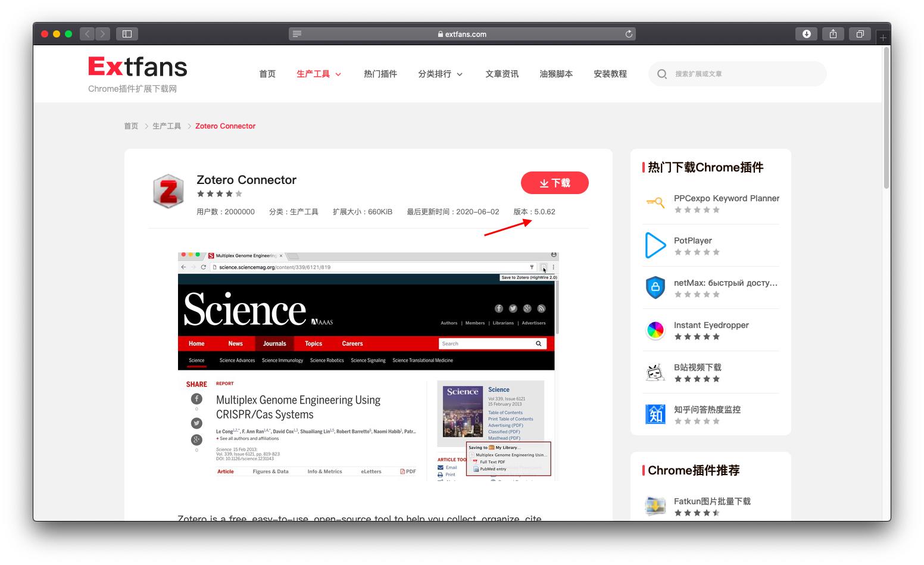Select the 热门插件 menu item
The height and width of the screenshot is (565, 924).
[x=381, y=74]
